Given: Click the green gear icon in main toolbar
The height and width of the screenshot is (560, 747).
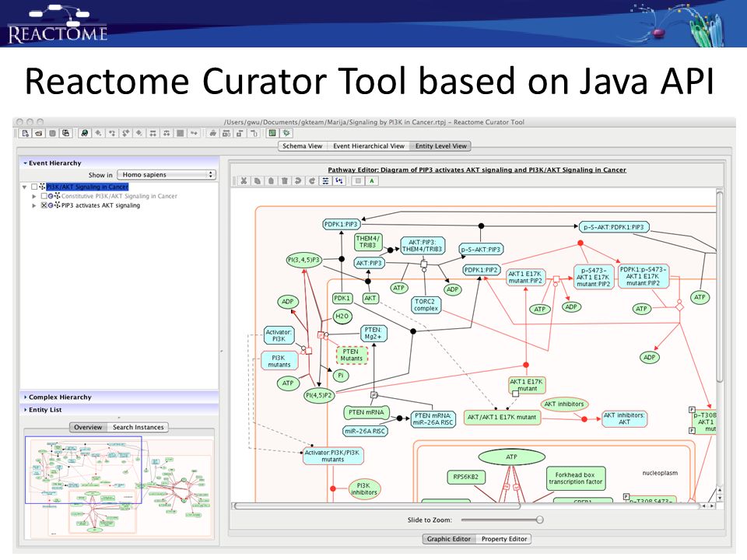Looking at the screenshot, I should (286, 133).
